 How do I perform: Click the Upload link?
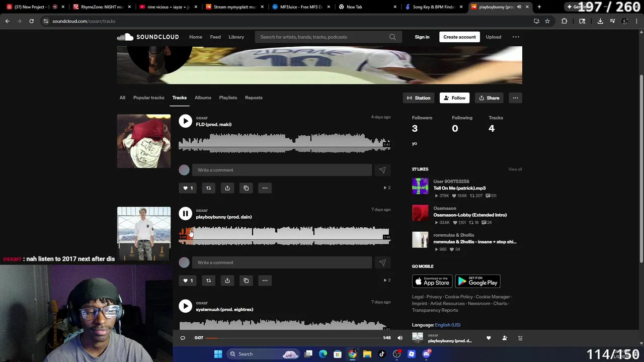click(x=494, y=37)
